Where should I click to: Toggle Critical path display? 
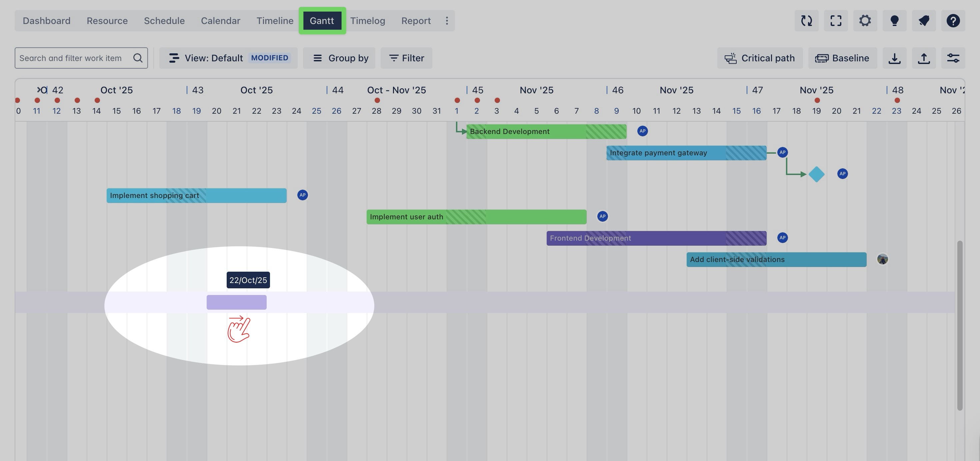(760, 58)
